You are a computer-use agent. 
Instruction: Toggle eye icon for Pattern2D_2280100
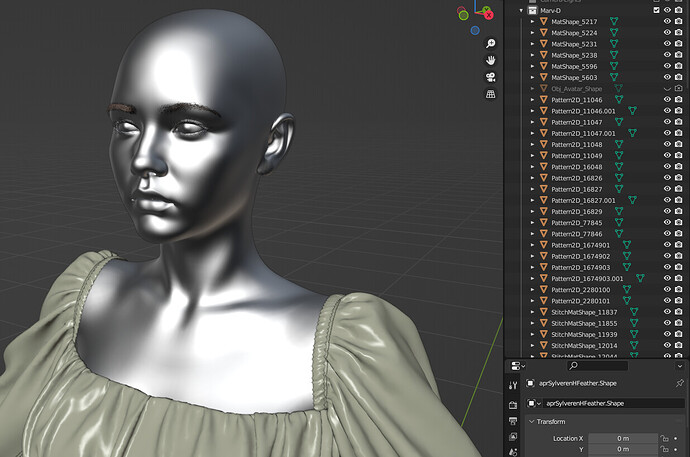(x=668, y=289)
